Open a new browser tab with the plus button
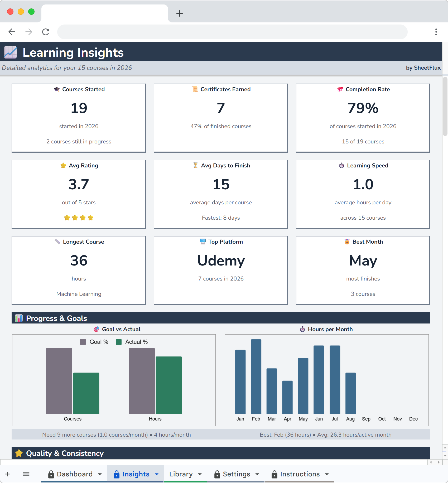This screenshot has height=483, width=448. pyautogui.click(x=179, y=13)
